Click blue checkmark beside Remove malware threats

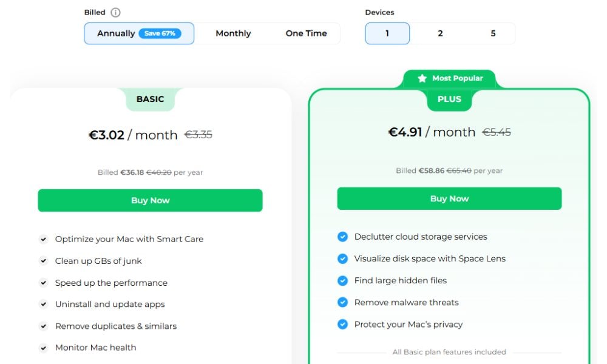point(343,302)
